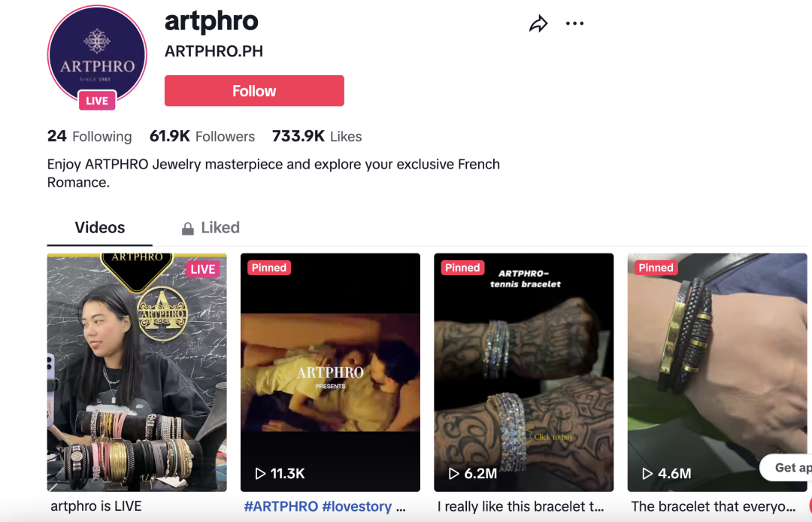Click the #ARTPHRO hashtag link
The width and height of the screenshot is (812, 522).
pos(280,506)
